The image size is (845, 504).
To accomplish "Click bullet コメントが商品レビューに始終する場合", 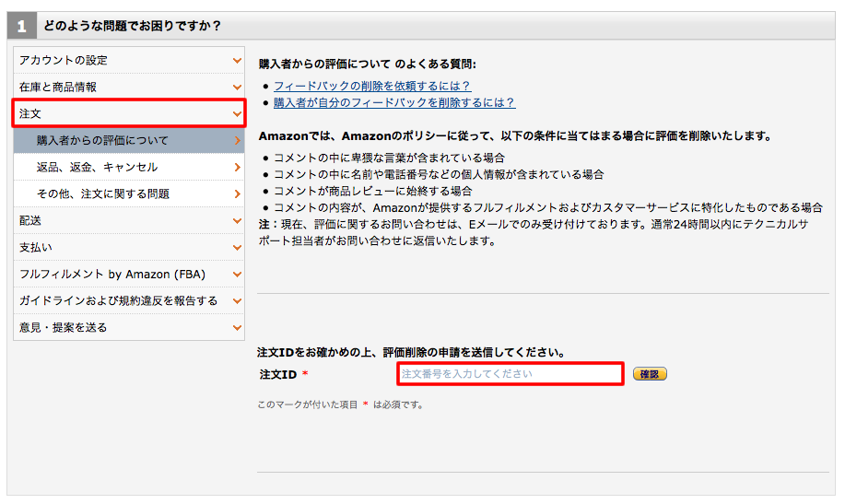I will (x=373, y=191).
